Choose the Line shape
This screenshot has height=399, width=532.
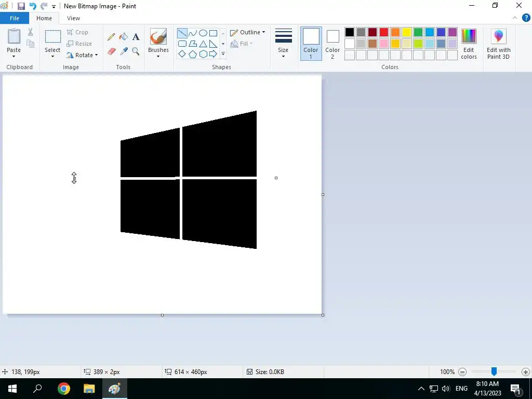pos(182,33)
